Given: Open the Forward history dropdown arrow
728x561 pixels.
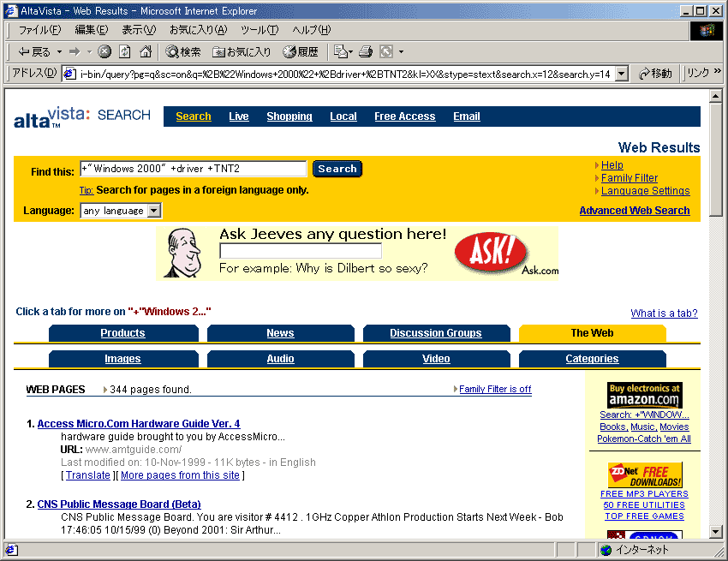Looking at the screenshot, I should 89,51.
